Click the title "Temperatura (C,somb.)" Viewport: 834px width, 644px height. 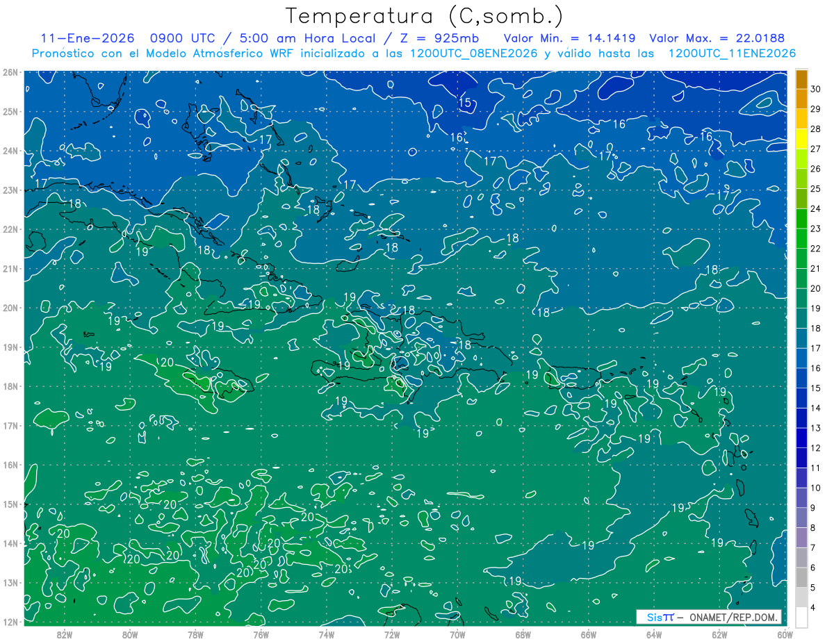pyautogui.click(x=425, y=16)
